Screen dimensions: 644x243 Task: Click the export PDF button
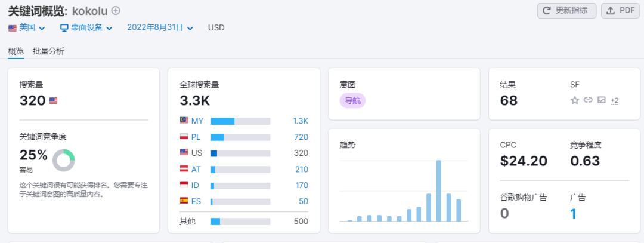point(621,10)
